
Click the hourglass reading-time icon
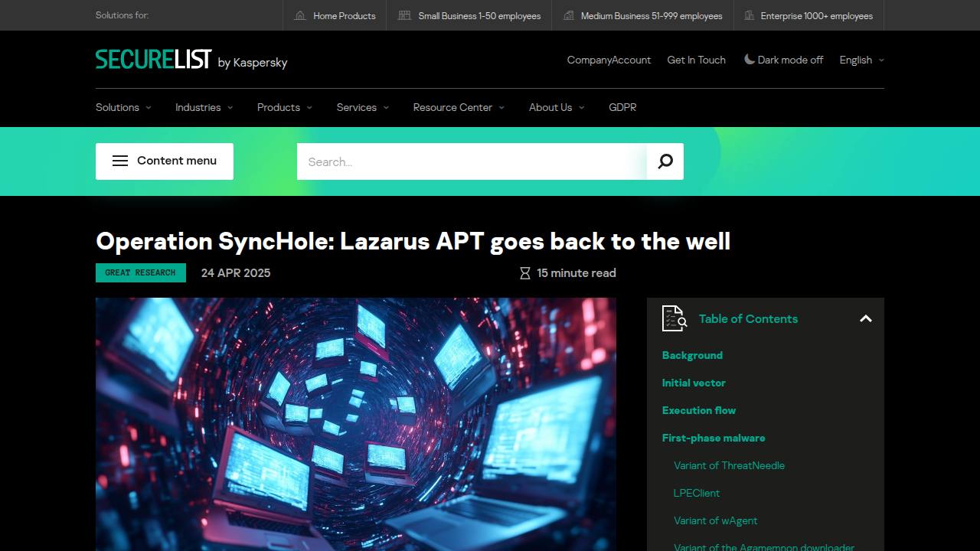[525, 273]
